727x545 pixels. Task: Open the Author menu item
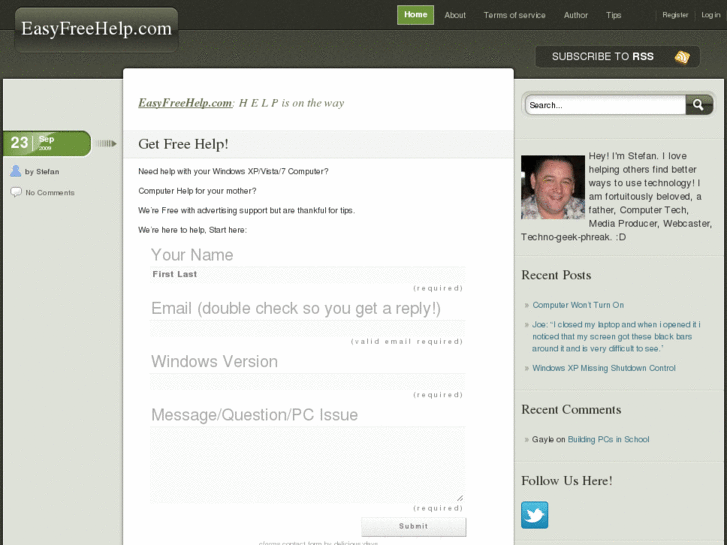click(x=576, y=15)
